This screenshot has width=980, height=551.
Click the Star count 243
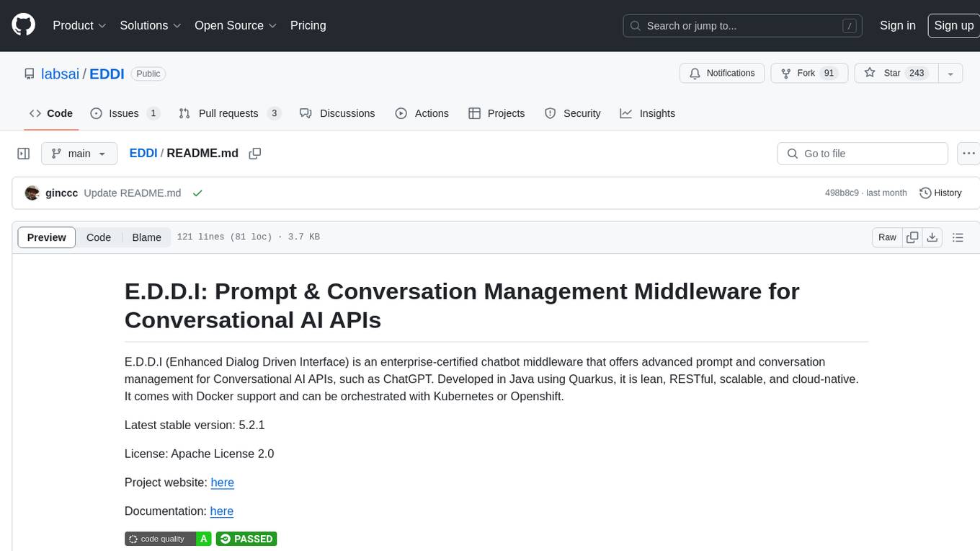point(917,74)
